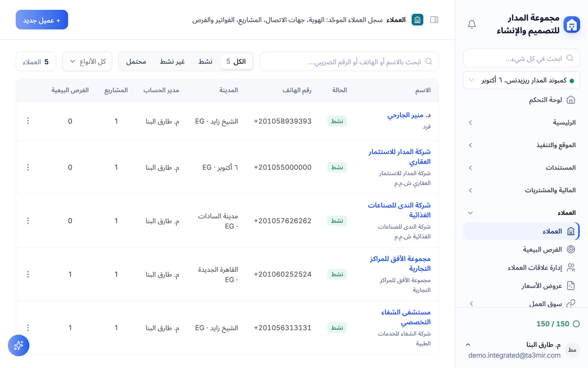Click the credits circle icon 150 / 150
This screenshot has height=368, width=588.
click(x=576, y=324)
